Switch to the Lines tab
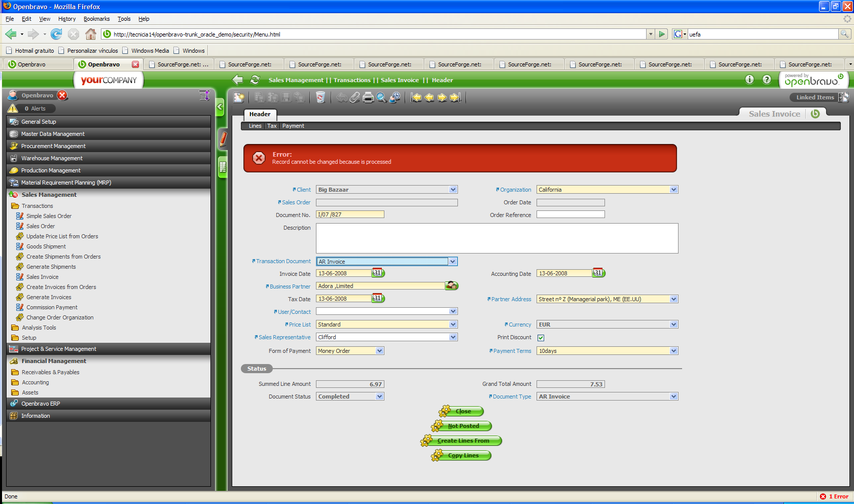Image resolution: width=854 pixels, height=504 pixels. (x=255, y=126)
